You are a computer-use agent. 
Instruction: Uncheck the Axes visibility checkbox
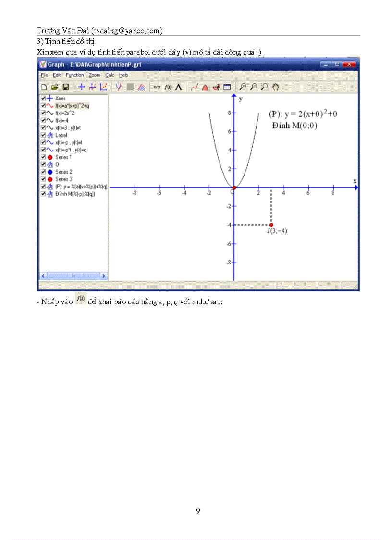43,99
